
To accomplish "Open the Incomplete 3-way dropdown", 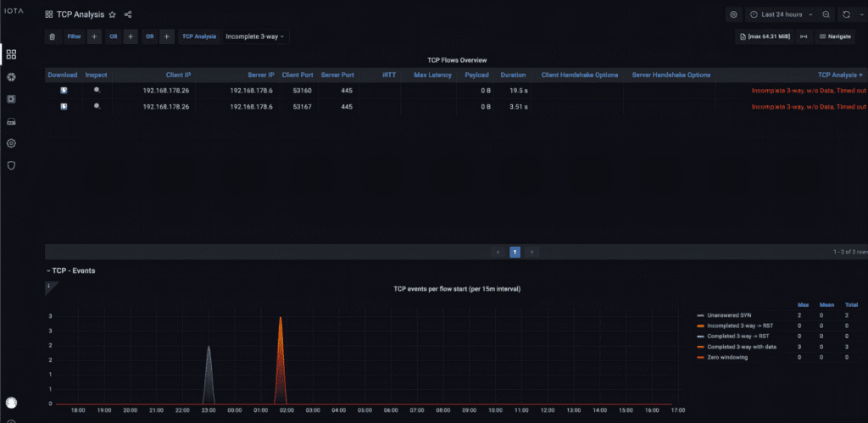I will tap(255, 36).
